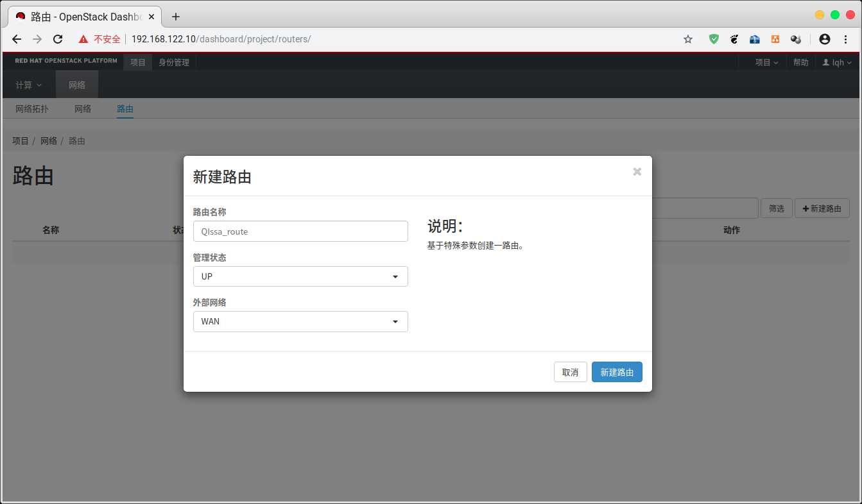The height and width of the screenshot is (504, 862).
Task: Click the RED HAT OPENSTACK PLATFORM logo
Action: tap(66, 61)
